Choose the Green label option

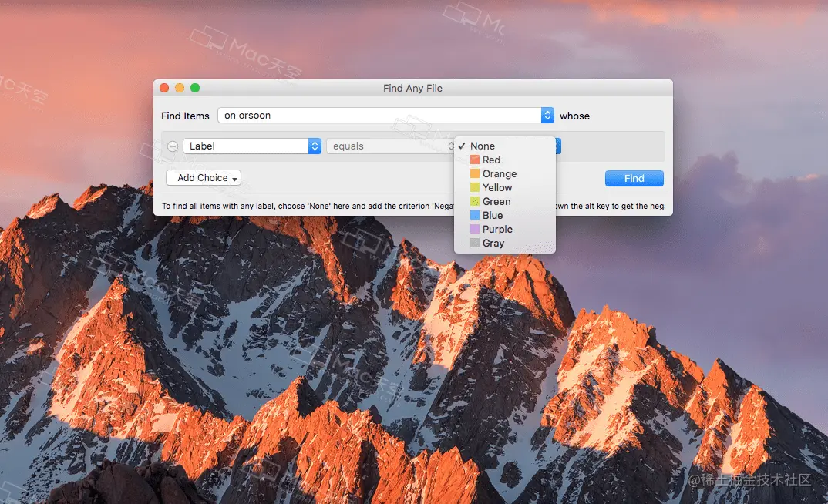tap(504, 201)
